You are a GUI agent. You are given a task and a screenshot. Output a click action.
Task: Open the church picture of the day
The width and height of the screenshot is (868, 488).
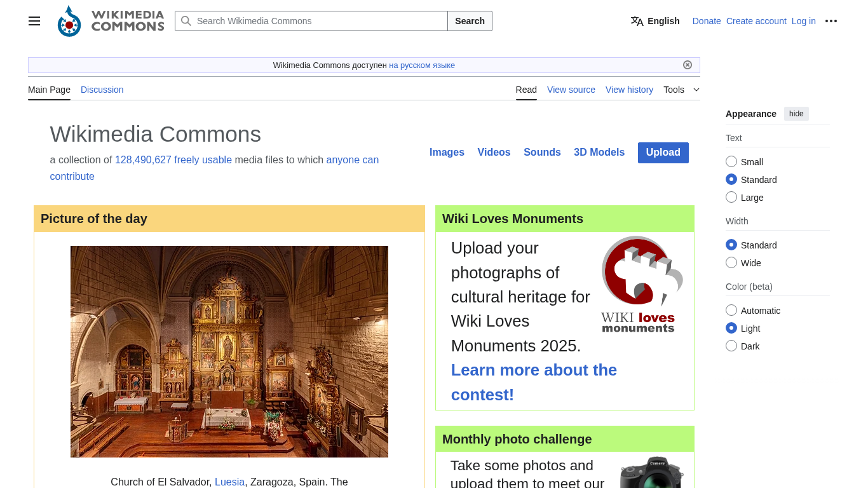tap(229, 351)
